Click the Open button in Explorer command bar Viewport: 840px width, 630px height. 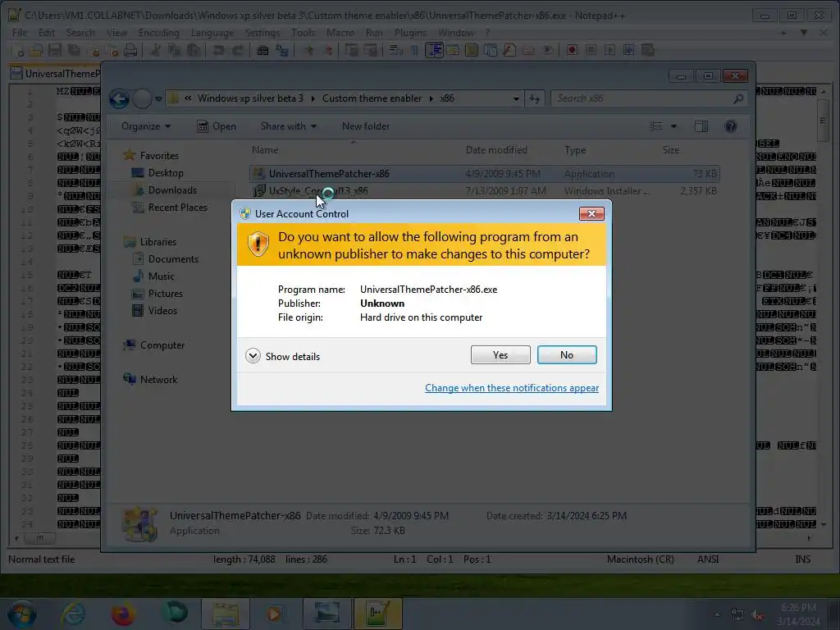[x=217, y=126]
